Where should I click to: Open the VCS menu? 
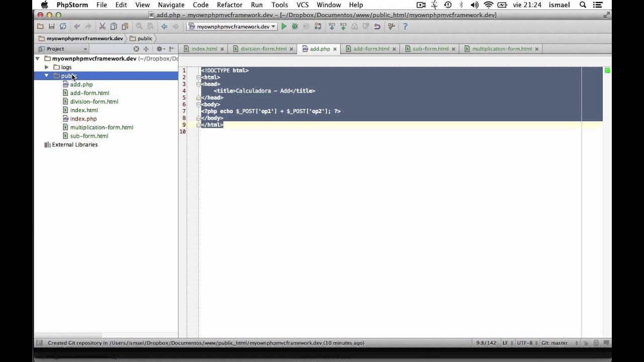pyautogui.click(x=302, y=5)
